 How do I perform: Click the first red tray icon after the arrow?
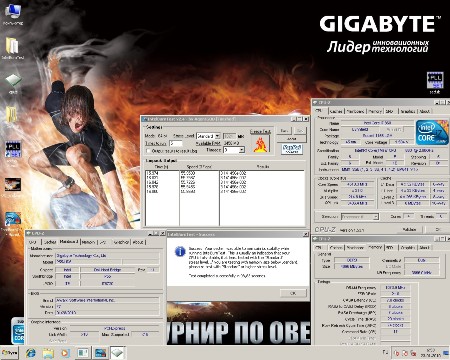click(397, 353)
